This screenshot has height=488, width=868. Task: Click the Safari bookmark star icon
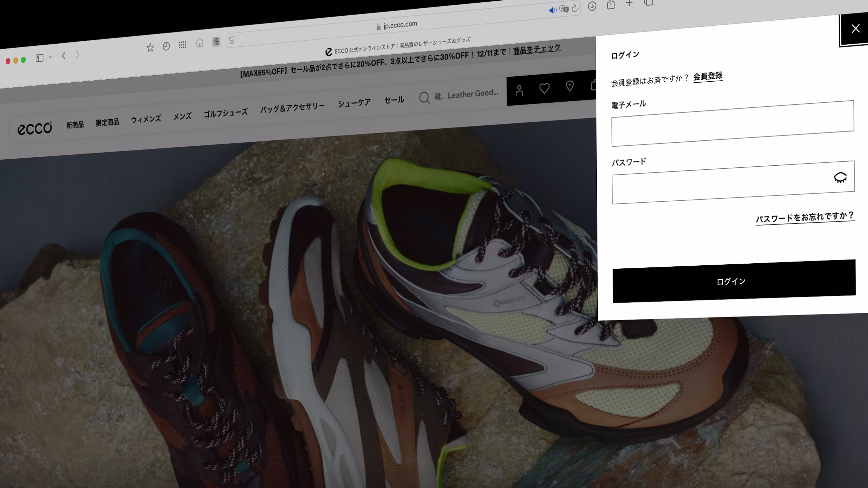pos(150,47)
